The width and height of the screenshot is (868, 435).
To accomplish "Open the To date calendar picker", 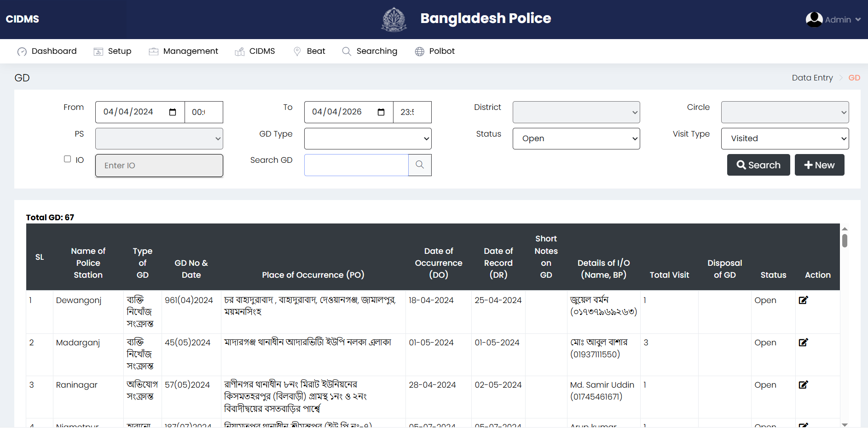I will pos(381,112).
